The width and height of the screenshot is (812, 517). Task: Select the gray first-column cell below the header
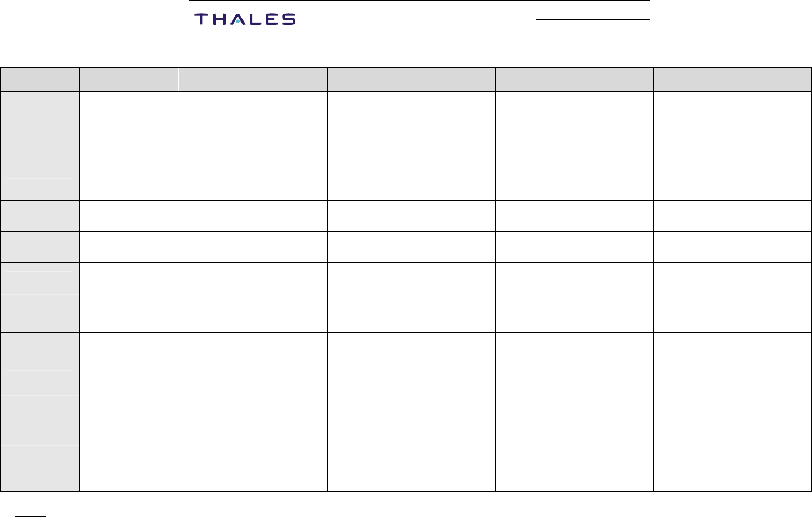[x=40, y=110]
